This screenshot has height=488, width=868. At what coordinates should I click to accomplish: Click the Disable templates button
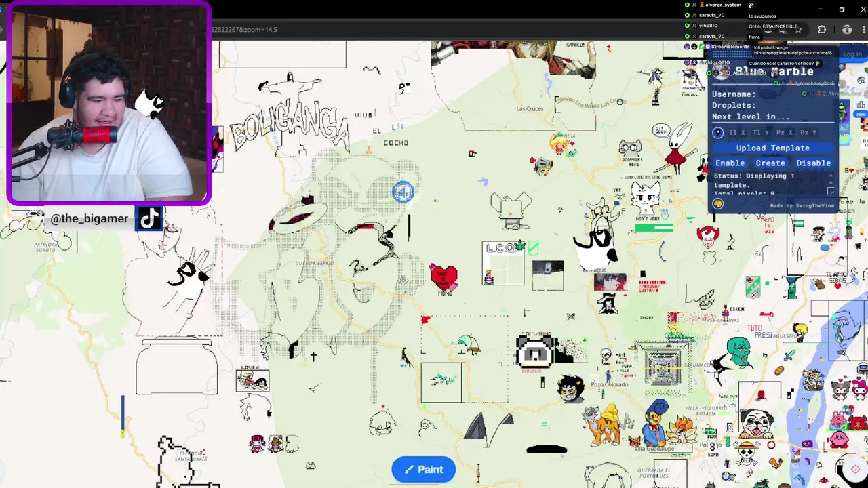coord(813,163)
